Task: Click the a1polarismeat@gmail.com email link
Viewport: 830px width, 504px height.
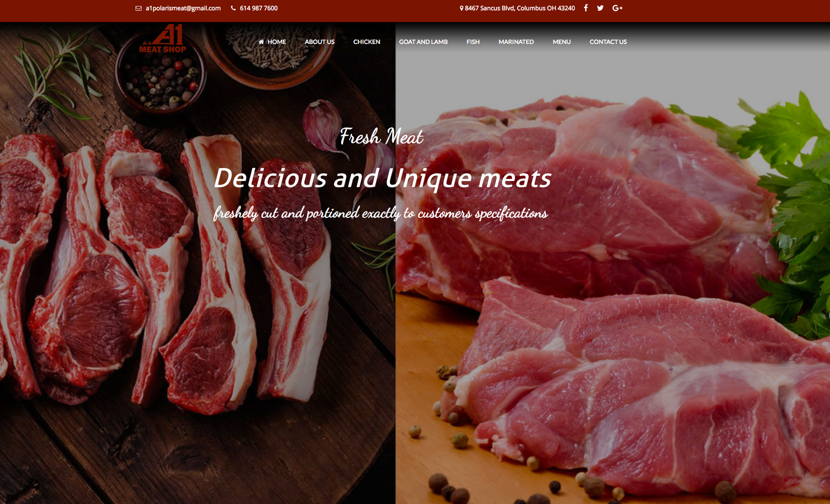Action: click(183, 8)
